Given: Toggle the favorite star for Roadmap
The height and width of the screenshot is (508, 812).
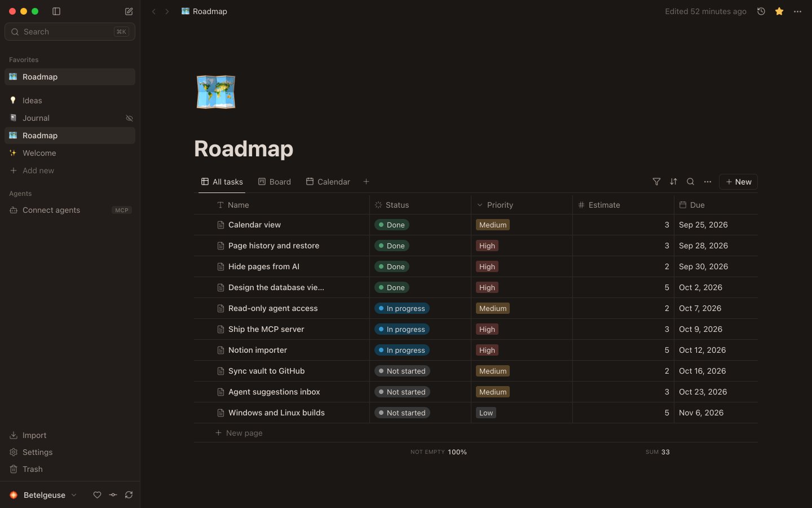Looking at the screenshot, I should pos(779,11).
